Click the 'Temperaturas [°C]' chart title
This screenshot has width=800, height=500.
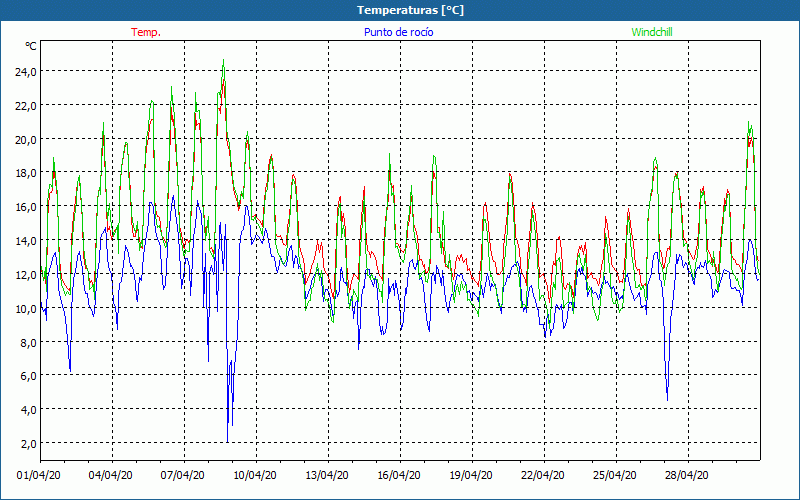pos(410,10)
